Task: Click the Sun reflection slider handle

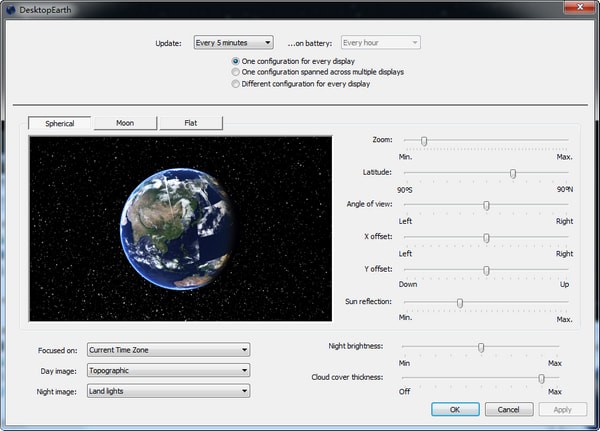Action: pos(460,302)
